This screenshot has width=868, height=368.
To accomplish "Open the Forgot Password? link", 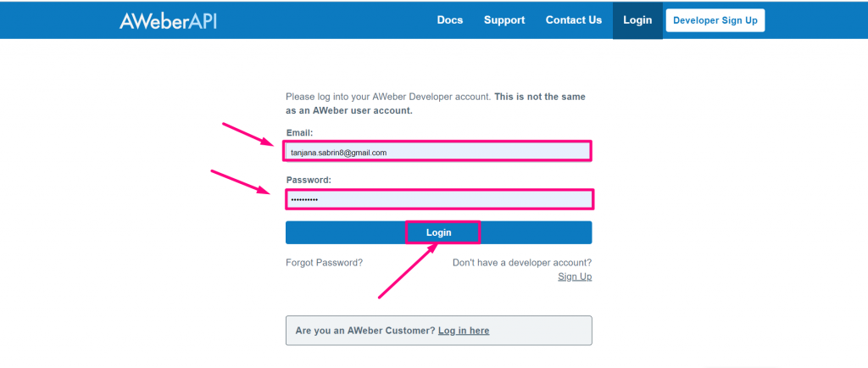I will click(x=325, y=262).
